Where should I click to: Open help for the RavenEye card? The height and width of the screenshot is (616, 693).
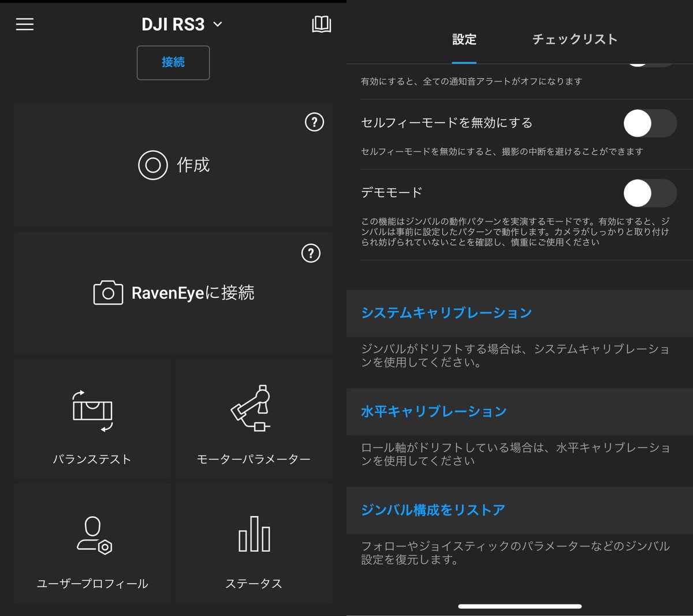click(311, 253)
